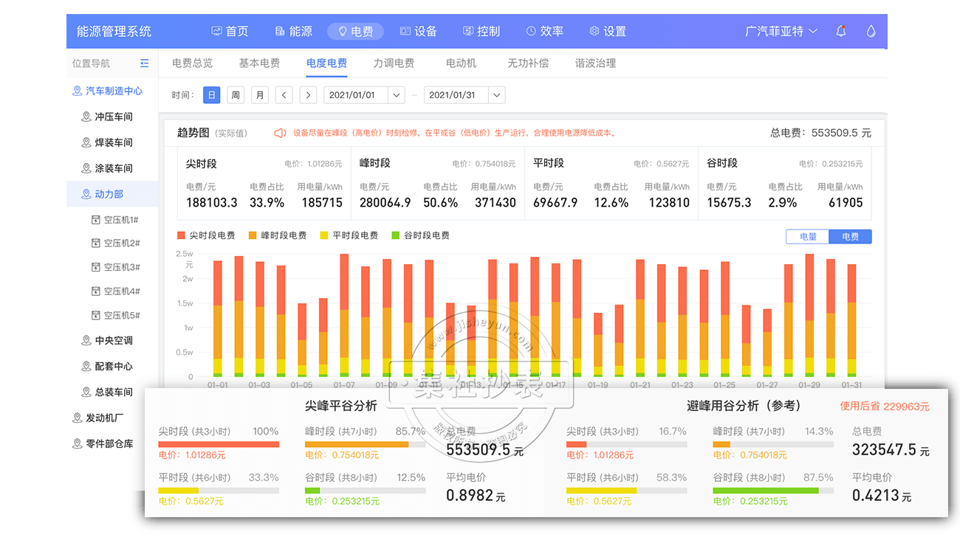Click the speaker announcement icon
Viewport: 960px width, 560px height.
[280, 134]
